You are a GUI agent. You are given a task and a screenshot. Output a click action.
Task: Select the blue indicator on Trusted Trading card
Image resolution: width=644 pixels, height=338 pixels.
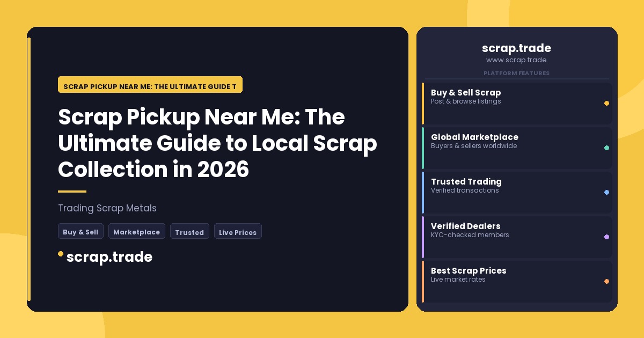tap(606, 192)
